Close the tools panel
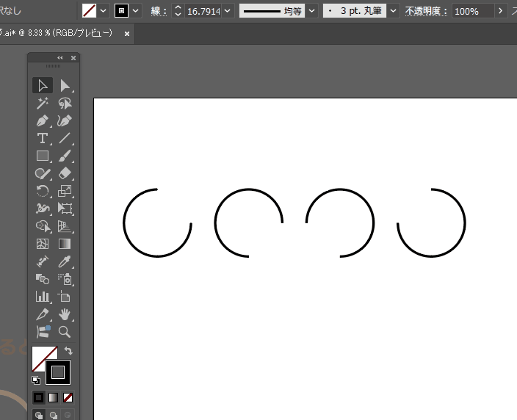The image size is (517, 420). point(73,58)
